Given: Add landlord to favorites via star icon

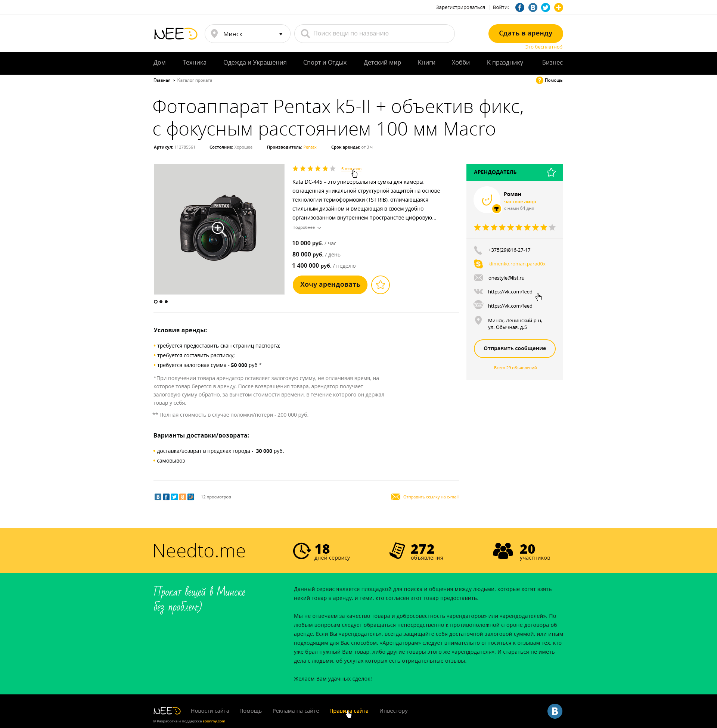Looking at the screenshot, I should 551,172.
